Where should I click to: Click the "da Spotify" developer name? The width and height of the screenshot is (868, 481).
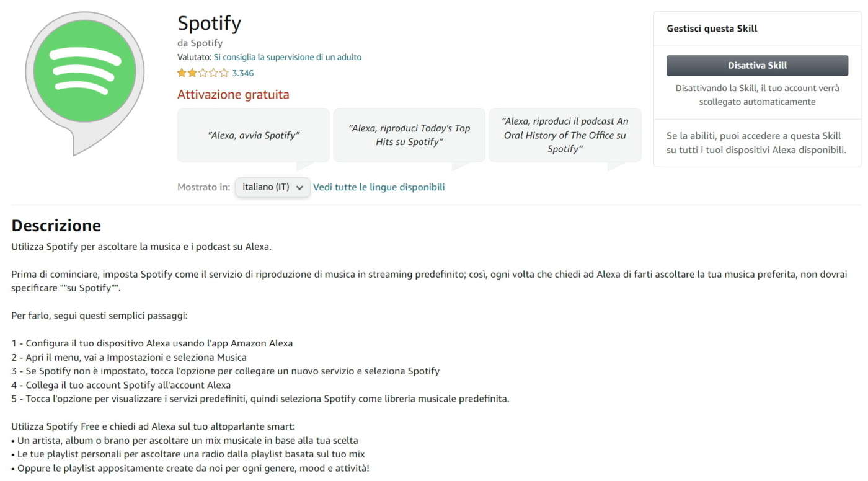200,43
